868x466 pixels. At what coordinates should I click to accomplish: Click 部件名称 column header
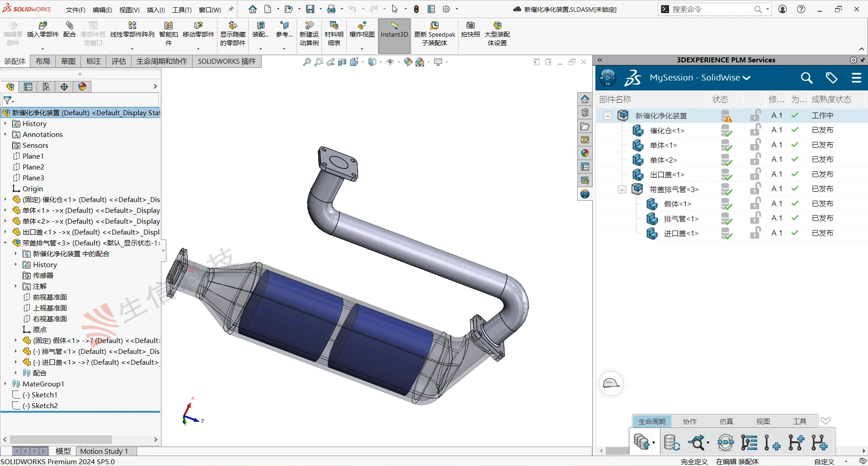(615, 99)
